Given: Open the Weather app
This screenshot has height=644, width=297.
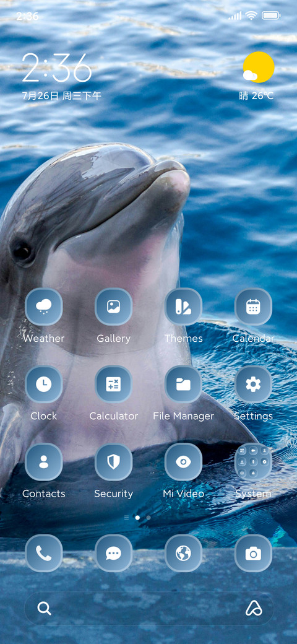Looking at the screenshot, I should coord(43,307).
